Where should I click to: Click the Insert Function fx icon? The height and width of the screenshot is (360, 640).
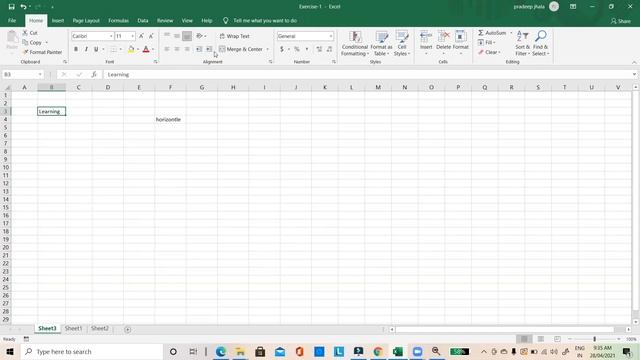pos(94,74)
